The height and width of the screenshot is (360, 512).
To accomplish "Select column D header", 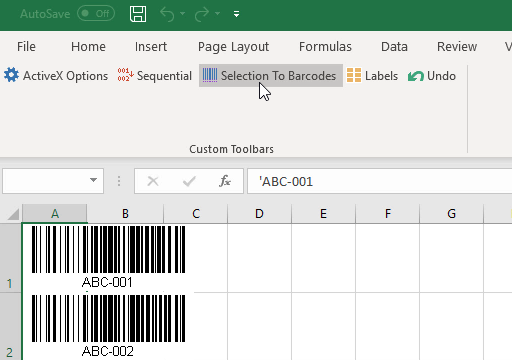I will 259,214.
